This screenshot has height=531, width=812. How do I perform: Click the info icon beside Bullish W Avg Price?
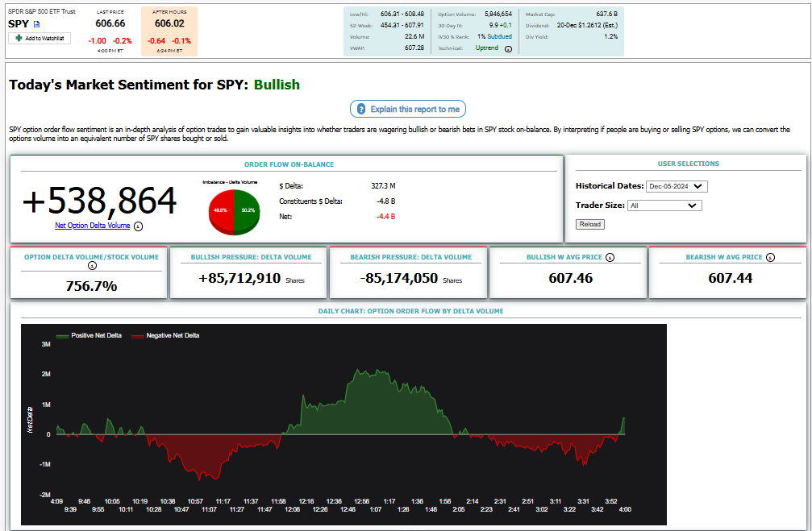coord(610,257)
